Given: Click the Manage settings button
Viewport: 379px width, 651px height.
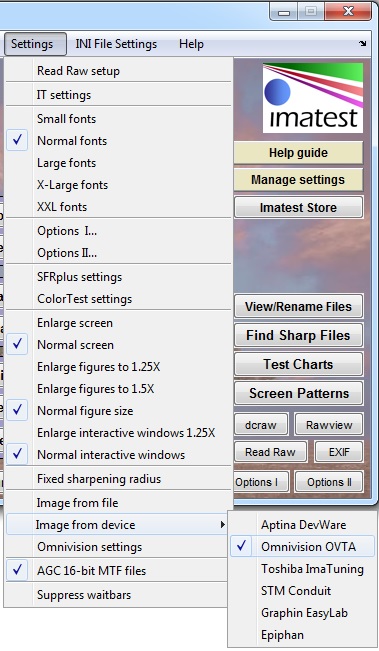Looking at the screenshot, I should click(x=298, y=180).
